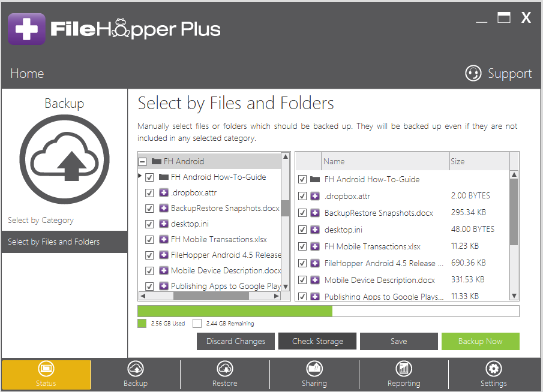Click FileHopper Android 4.5 Release icon in tree
This screenshot has height=392, width=543.
tap(164, 255)
